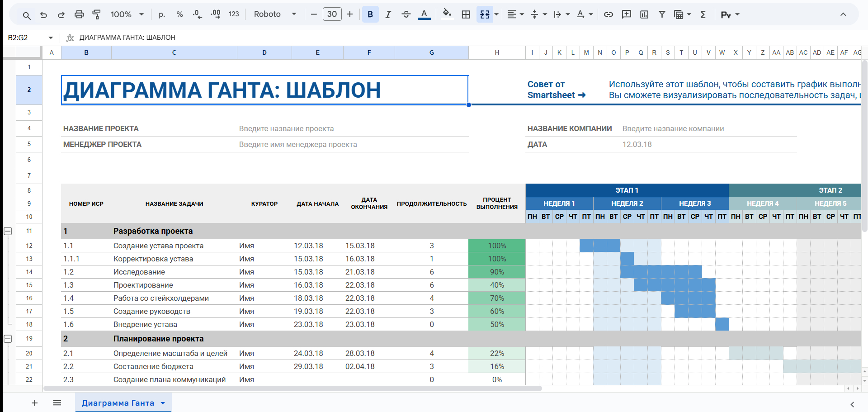Click the print icon

(x=79, y=14)
